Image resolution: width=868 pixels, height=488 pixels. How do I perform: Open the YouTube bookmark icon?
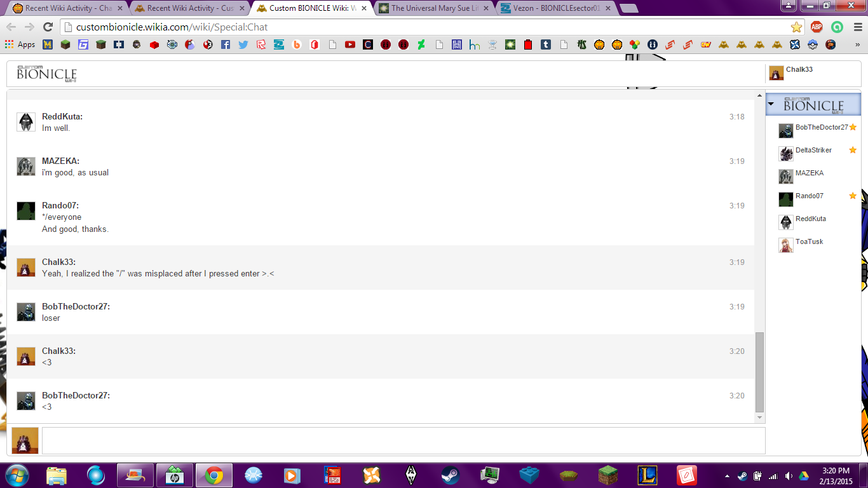click(x=350, y=44)
